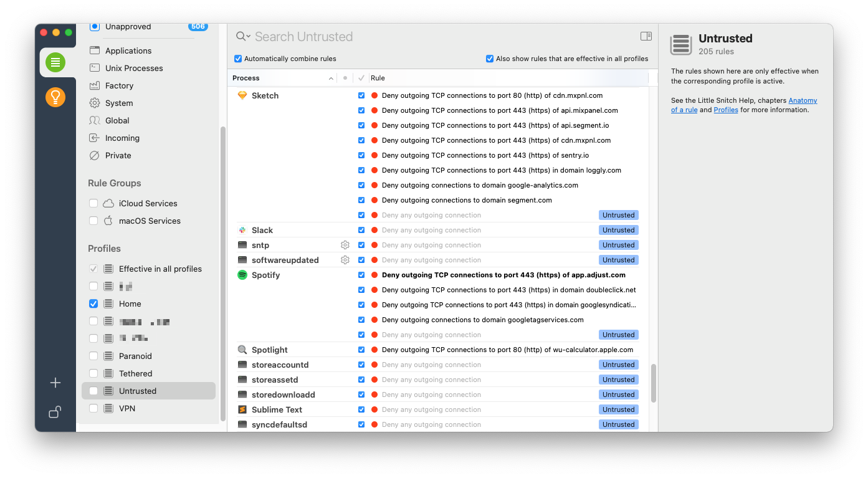Click the Incoming arrow icon
The height and width of the screenshot is (478, 868).
pos(95,138)
